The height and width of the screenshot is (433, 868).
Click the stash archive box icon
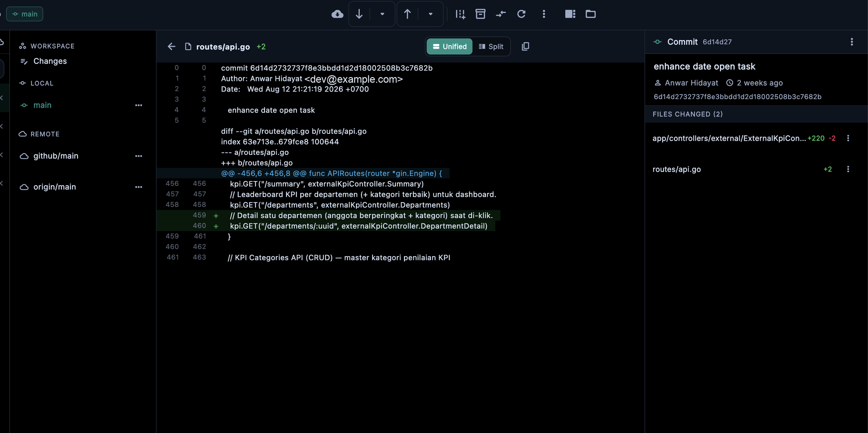pyautogui.click(x=480, y=14)
